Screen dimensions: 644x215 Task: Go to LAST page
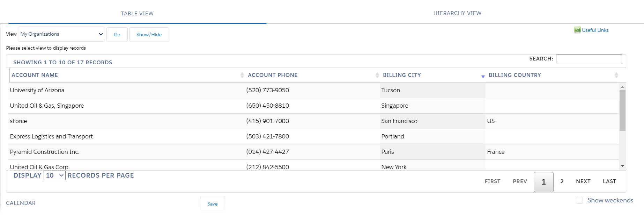(609, 181)
